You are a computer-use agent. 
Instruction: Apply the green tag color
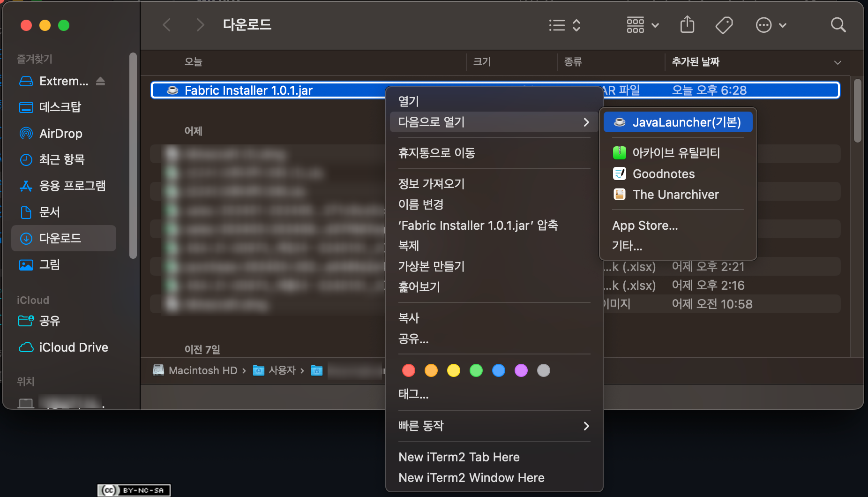(476, 370)
